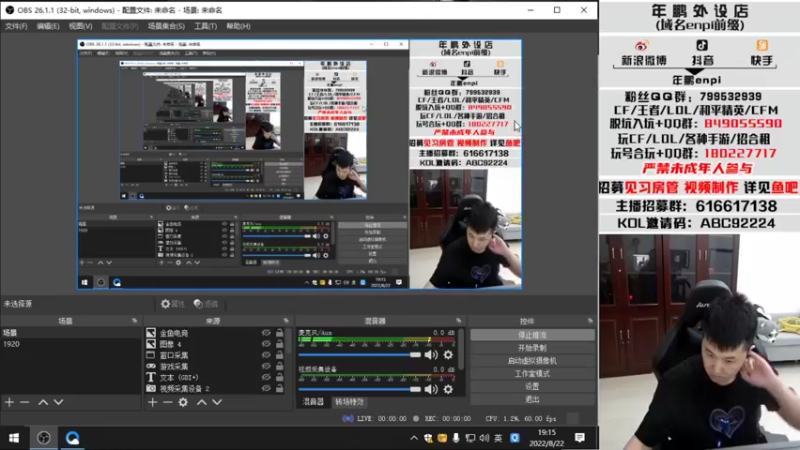This screenshot has height=450, width=800.
Task: Open the Windows Start menu
Action: tap(14, 438)
